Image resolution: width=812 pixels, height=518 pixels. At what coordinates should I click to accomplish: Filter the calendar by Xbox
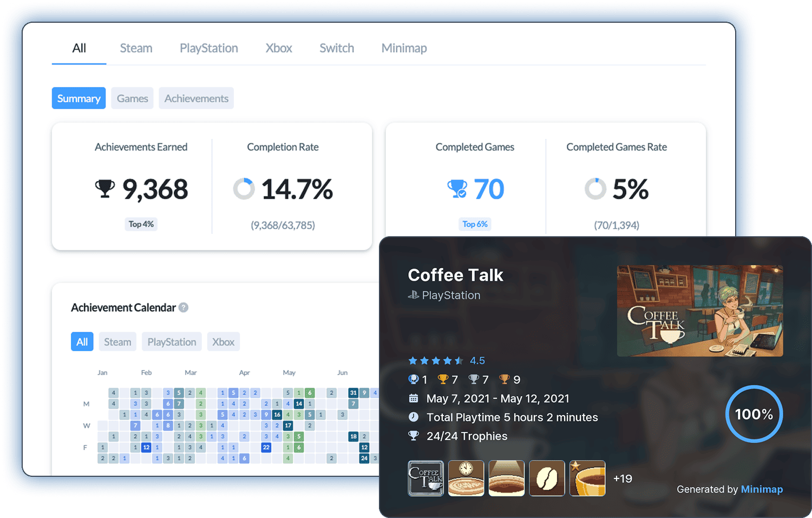click(x=223, y=342)
